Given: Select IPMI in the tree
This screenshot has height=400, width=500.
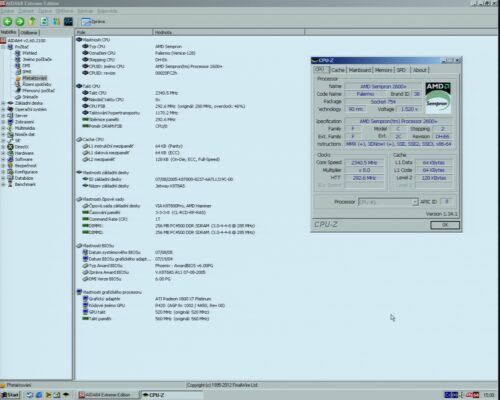Looking at the screenshot, I should [x=27, y=72].
